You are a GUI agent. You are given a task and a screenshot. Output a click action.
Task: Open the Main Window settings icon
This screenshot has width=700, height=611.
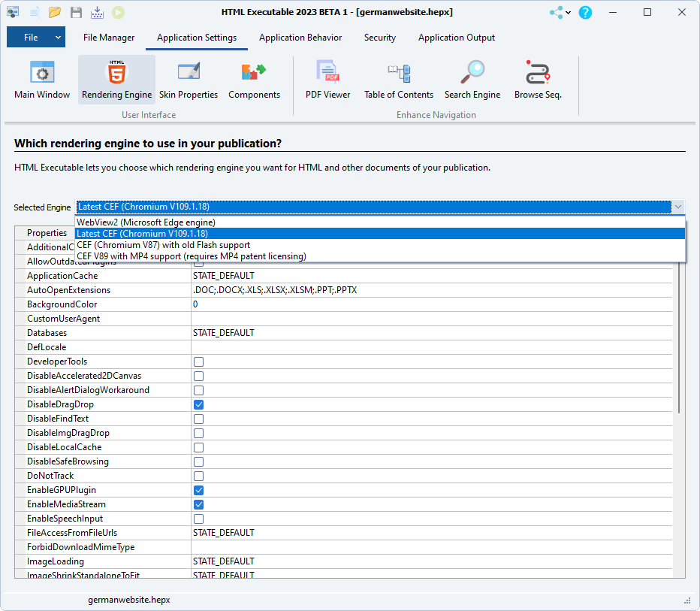coord(41,79)
